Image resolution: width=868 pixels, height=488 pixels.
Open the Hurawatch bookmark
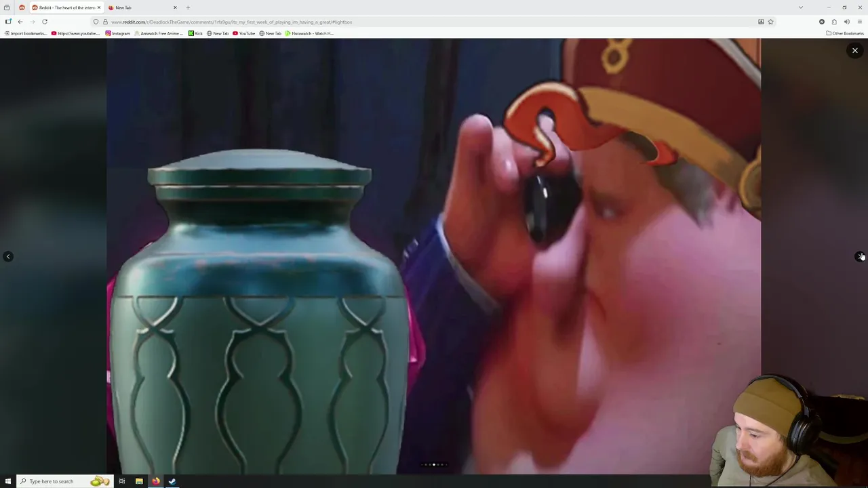click(x=310, y=33)
